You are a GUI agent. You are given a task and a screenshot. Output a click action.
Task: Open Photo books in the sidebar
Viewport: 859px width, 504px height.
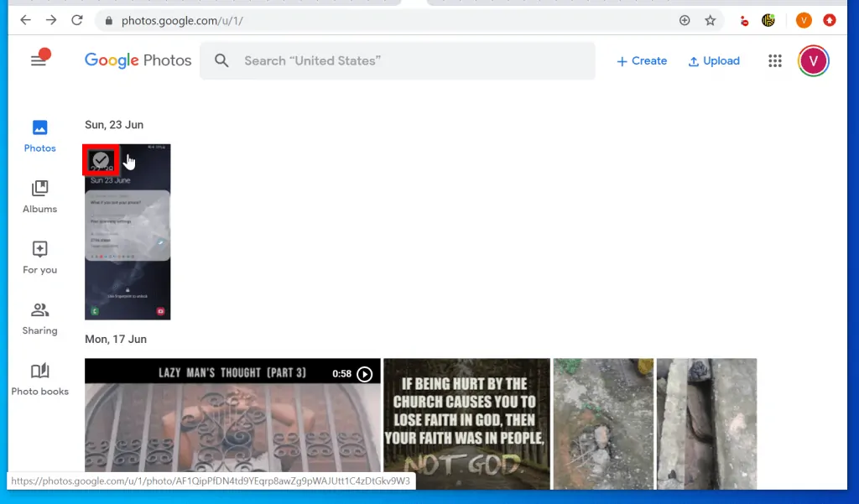[x=40, y=379]
